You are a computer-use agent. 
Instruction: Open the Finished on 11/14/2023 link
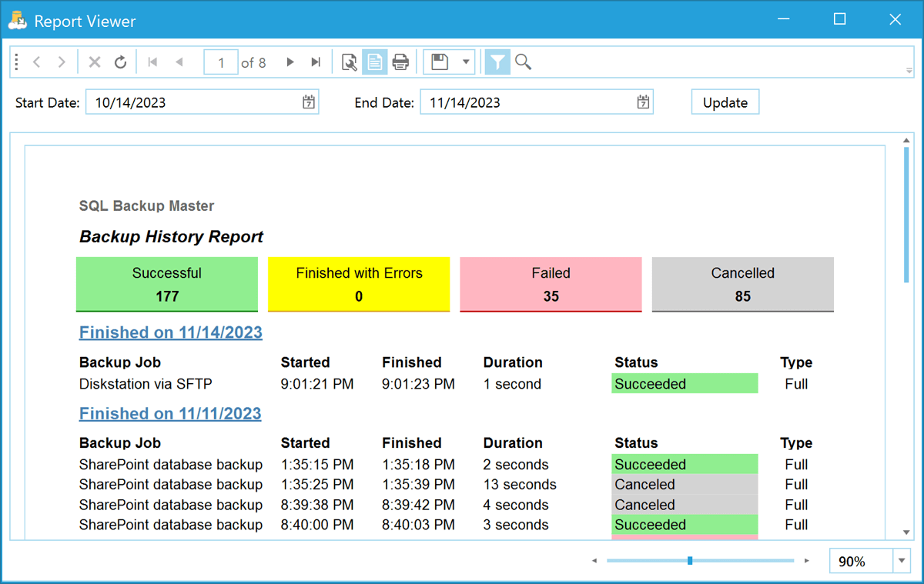coord(170,332)
